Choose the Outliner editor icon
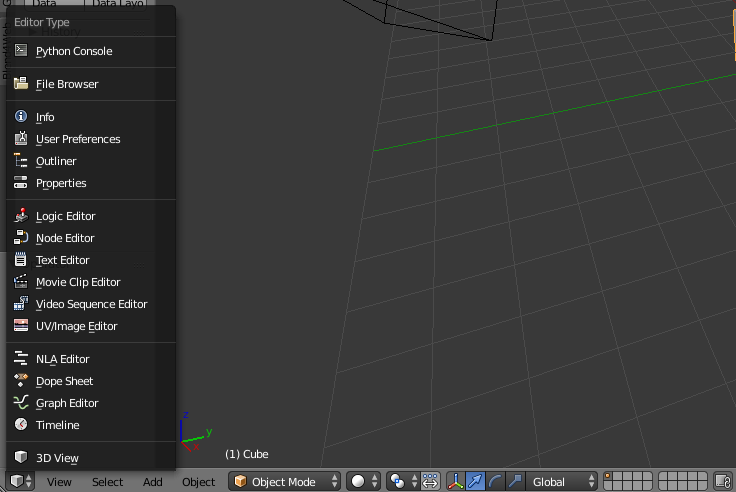The width and height of the screenshot is (736, 492). (x=21, y=161)
